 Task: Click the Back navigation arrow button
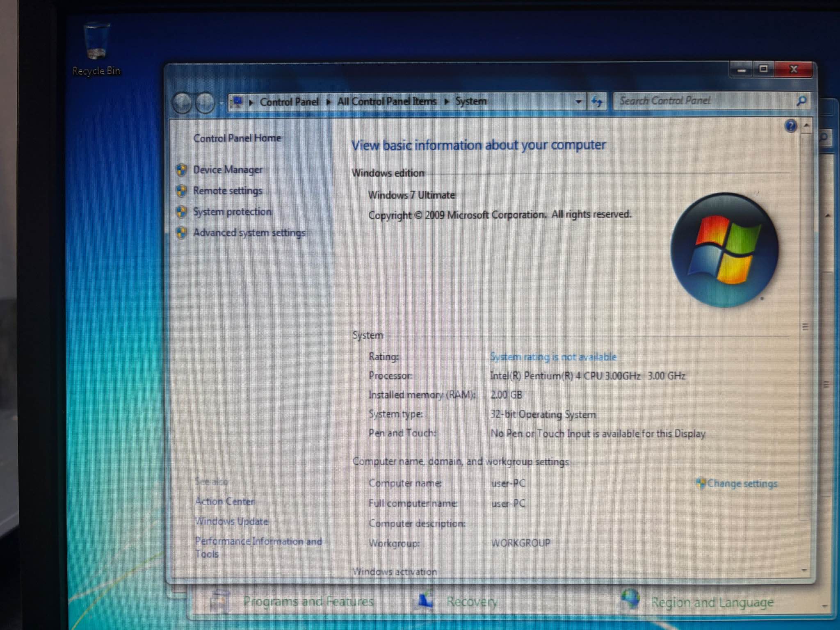[183, 103]
